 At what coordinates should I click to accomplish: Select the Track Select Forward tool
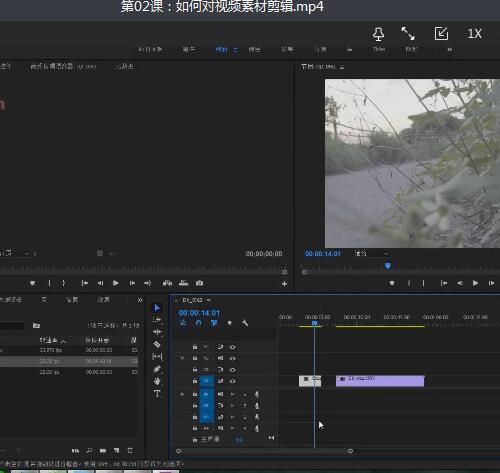tap(157, 320)
